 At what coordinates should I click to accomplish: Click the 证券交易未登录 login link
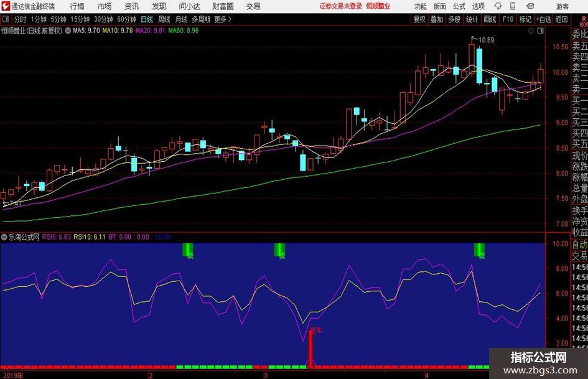[x=341, y=6]
